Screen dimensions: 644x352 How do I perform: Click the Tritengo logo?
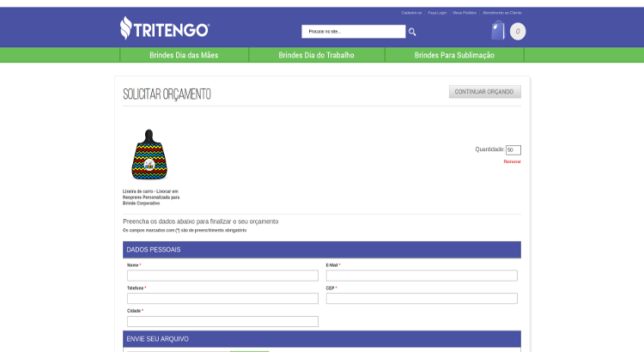165,28
